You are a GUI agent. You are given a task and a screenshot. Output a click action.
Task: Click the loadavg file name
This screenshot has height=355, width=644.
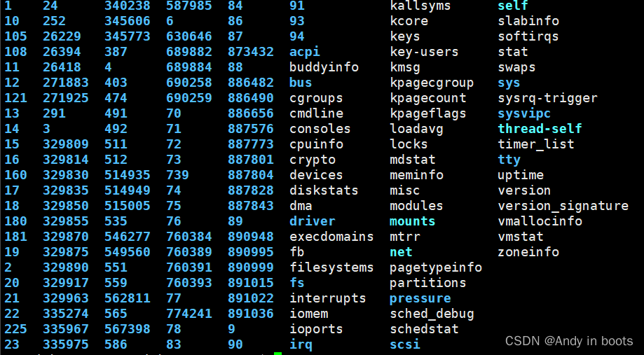[416, 129]
